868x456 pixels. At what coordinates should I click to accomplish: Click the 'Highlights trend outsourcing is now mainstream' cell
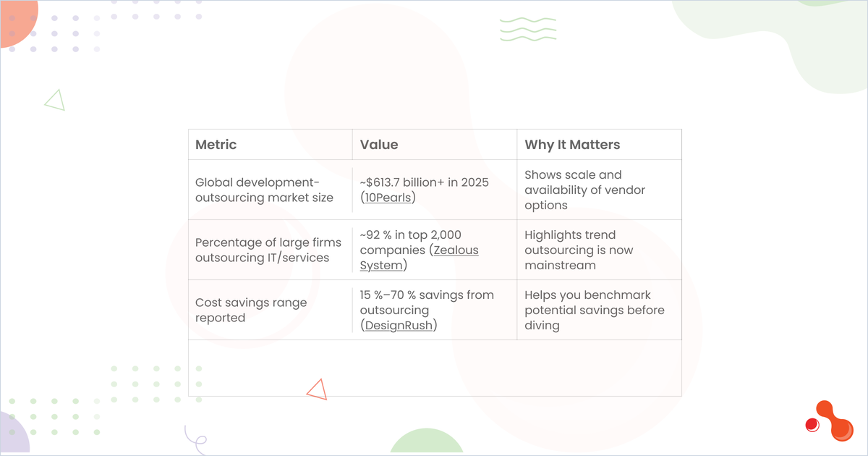pos(599,250)
